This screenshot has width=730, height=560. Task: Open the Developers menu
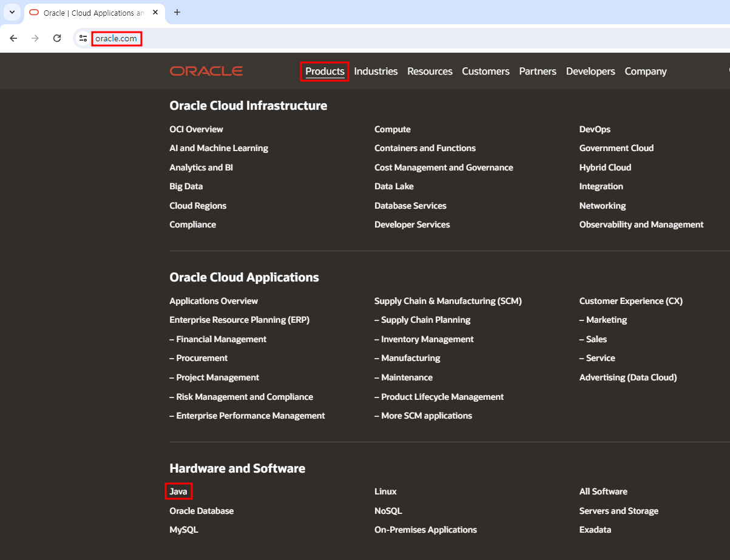click(590, 71)
